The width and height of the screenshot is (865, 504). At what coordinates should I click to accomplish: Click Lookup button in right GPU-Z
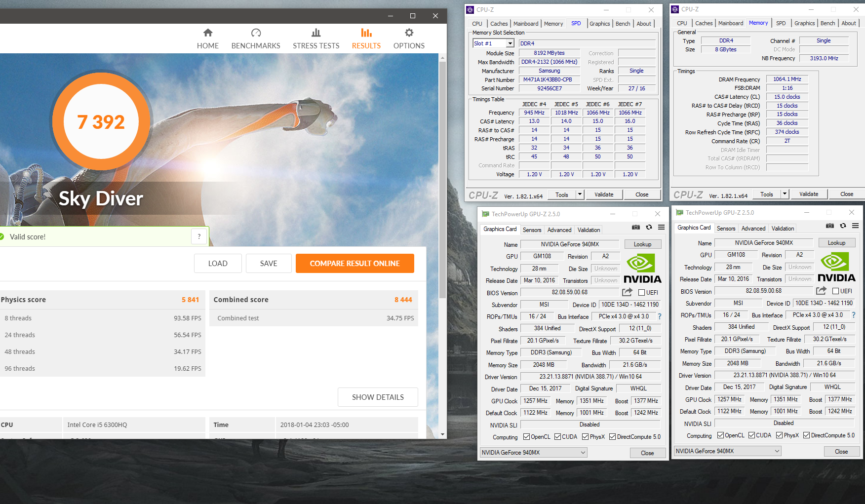click(836, 242)
